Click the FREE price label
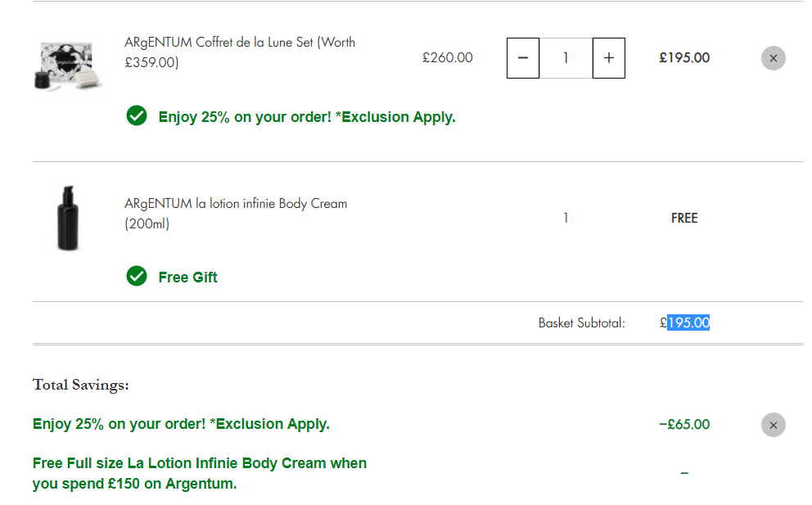 684,218
